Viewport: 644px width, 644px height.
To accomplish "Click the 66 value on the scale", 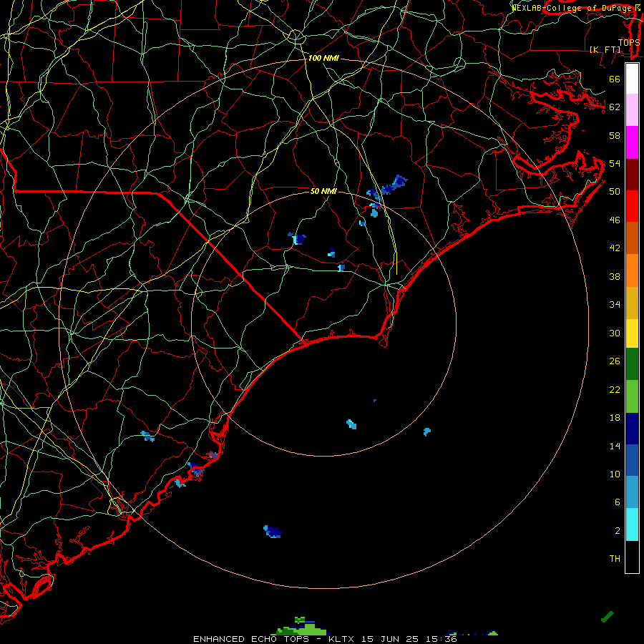I will pos(615,79).
